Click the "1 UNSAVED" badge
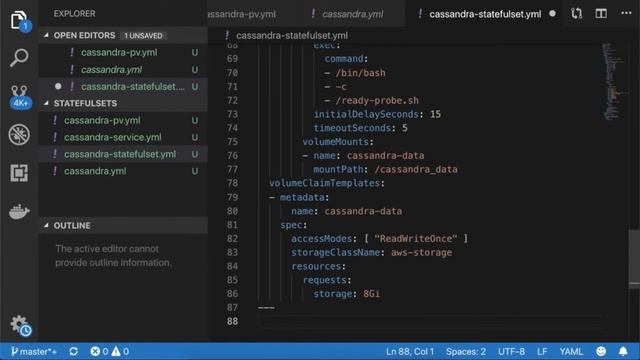 pyautogui.click(x=143, y=36)
